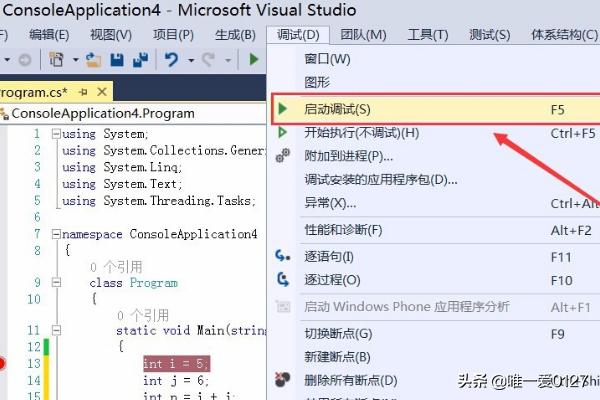Open the Undo history dropdown arrow
This screenshot has height=400, width=600.
(x=189, y=60)
